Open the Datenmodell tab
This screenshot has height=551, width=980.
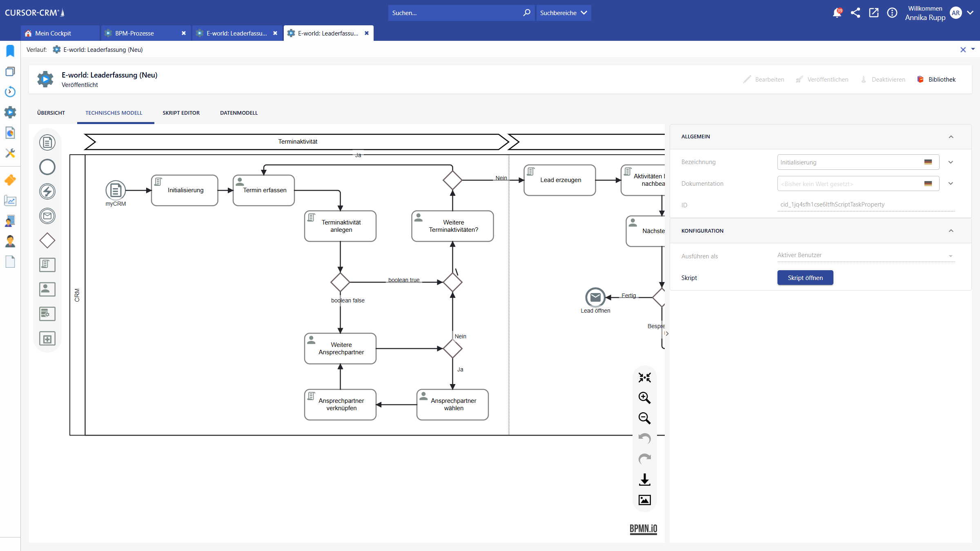(239, 113)
